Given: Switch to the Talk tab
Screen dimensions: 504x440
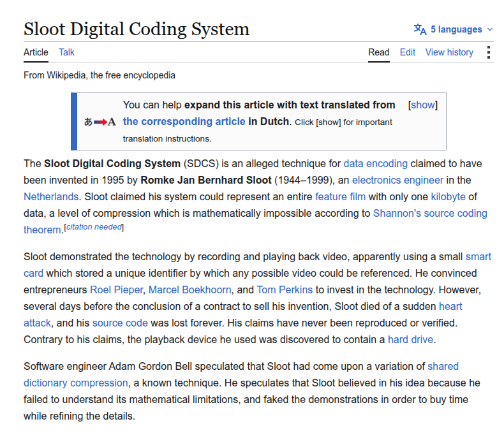Looking at the screenshot, I should pyautogui.click(x=66, y=52).
